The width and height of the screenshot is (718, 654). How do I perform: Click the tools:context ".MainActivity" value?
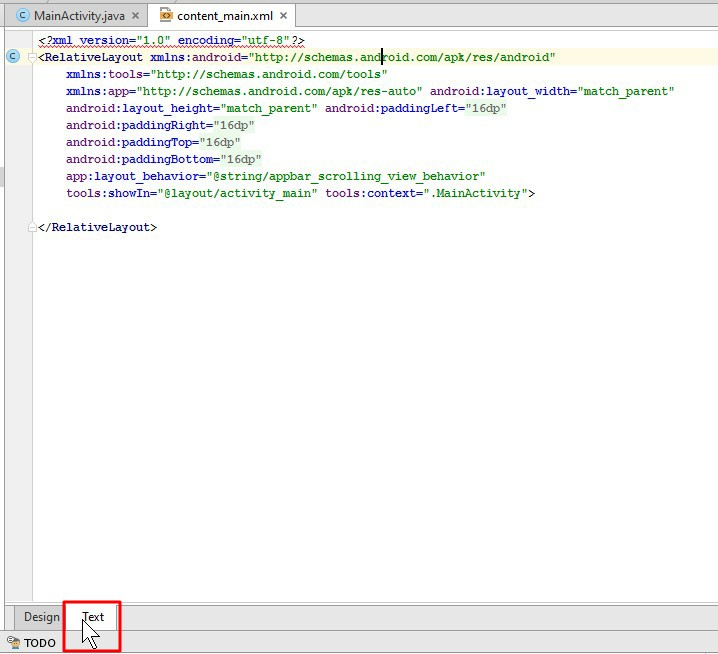[x=475, y=193]
